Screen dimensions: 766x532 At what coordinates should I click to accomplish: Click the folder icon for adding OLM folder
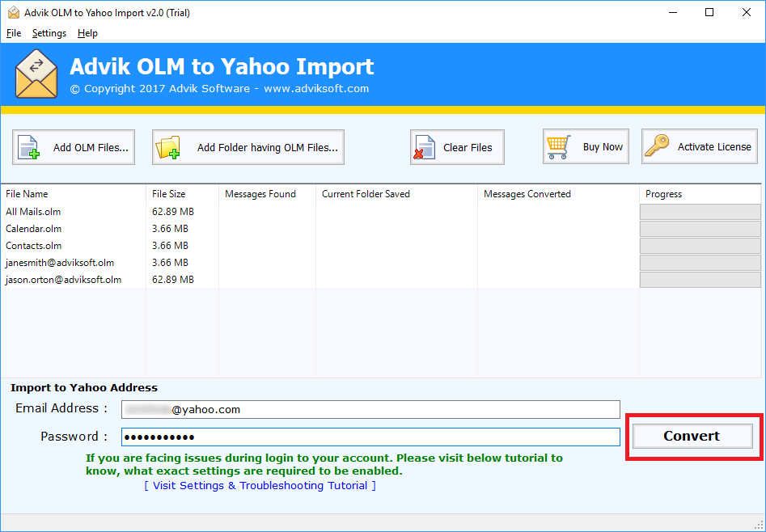click(167, 147)
